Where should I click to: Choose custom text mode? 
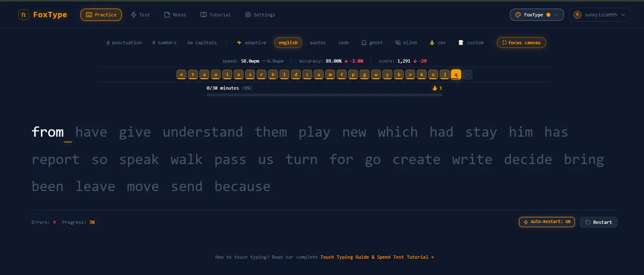click(471, 43)
